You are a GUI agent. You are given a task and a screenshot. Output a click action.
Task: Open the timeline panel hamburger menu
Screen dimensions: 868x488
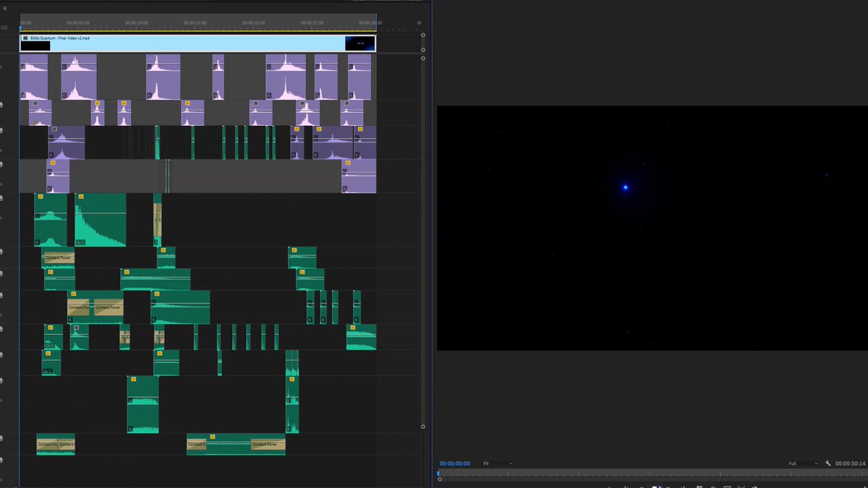pyautogui.click(x=4, y=8)
